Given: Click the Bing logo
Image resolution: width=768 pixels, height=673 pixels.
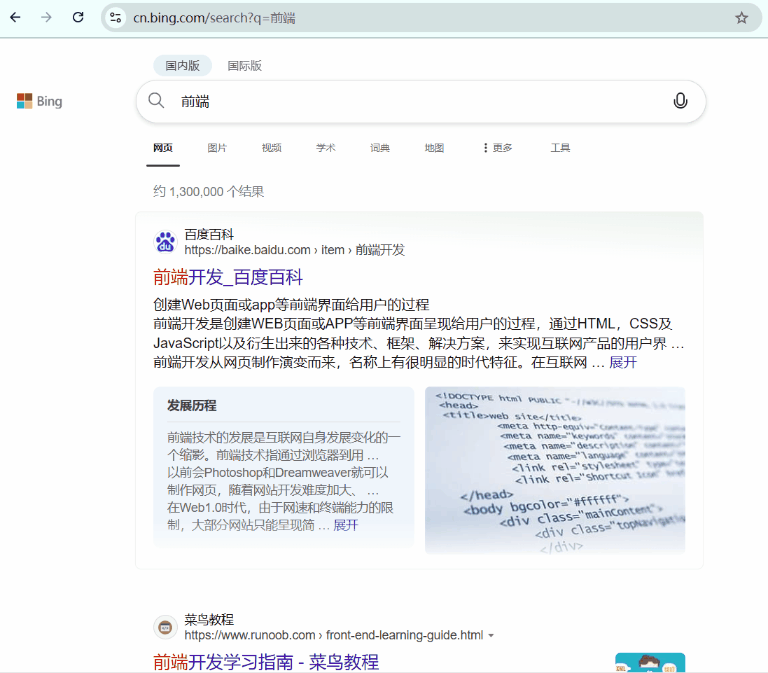Looking at the screenshot, I should (x=40, y=101).
